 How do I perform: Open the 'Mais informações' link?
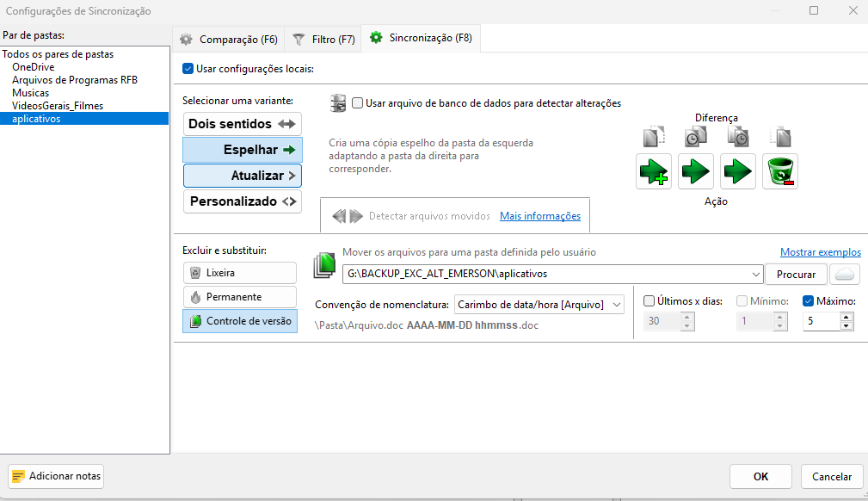point(540,216)
